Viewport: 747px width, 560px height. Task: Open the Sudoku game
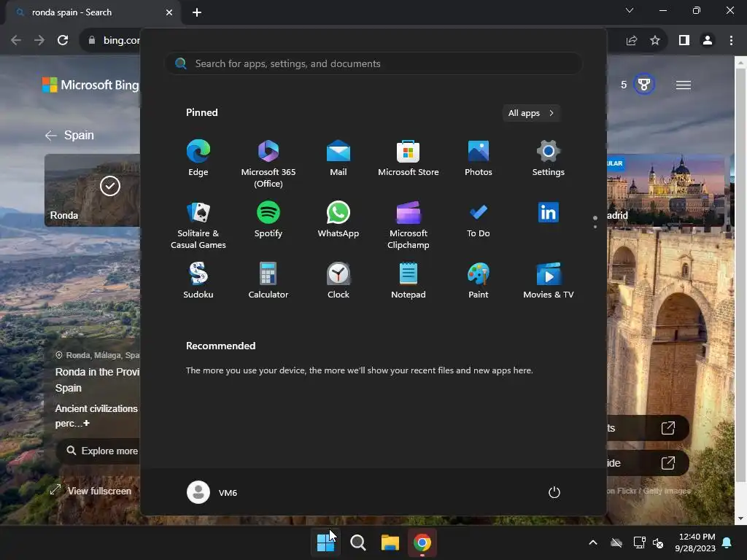pos(198,281)
